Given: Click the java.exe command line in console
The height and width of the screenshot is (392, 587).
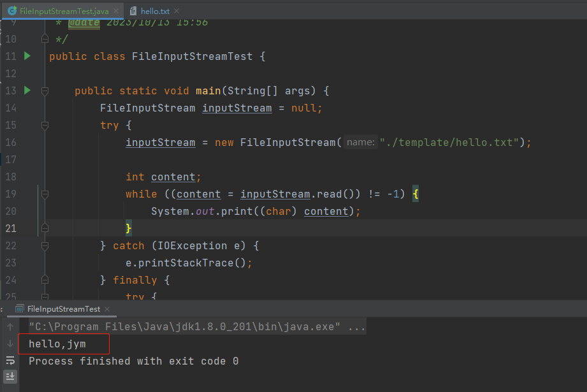Looking at the screenshot, I should coord(198,327).
